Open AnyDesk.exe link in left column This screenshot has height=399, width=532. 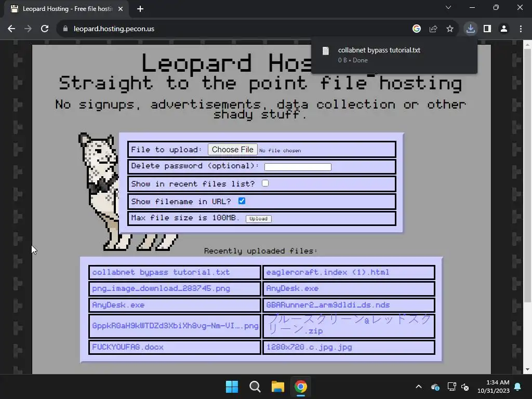(x=118, y=304)
